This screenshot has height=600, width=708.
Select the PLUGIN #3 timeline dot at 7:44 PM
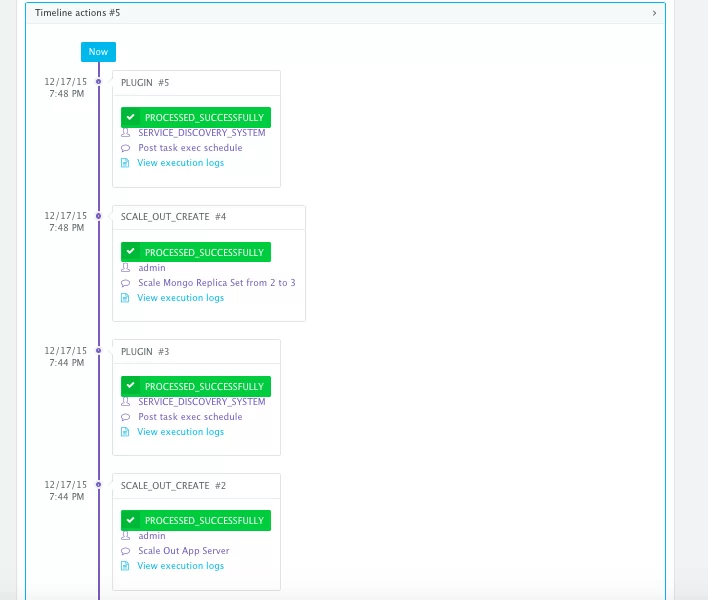pyautogui.click(x=98, y=350)
